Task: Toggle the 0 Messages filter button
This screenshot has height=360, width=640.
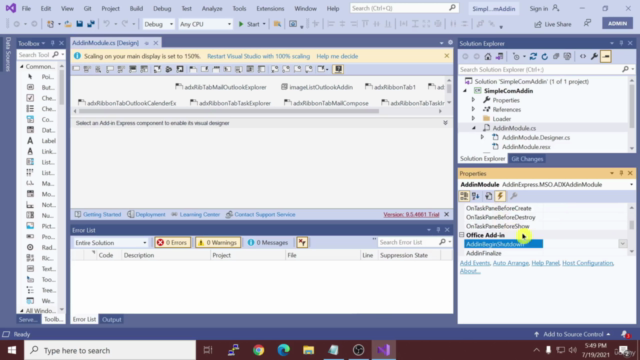Action: click(268, 243)
